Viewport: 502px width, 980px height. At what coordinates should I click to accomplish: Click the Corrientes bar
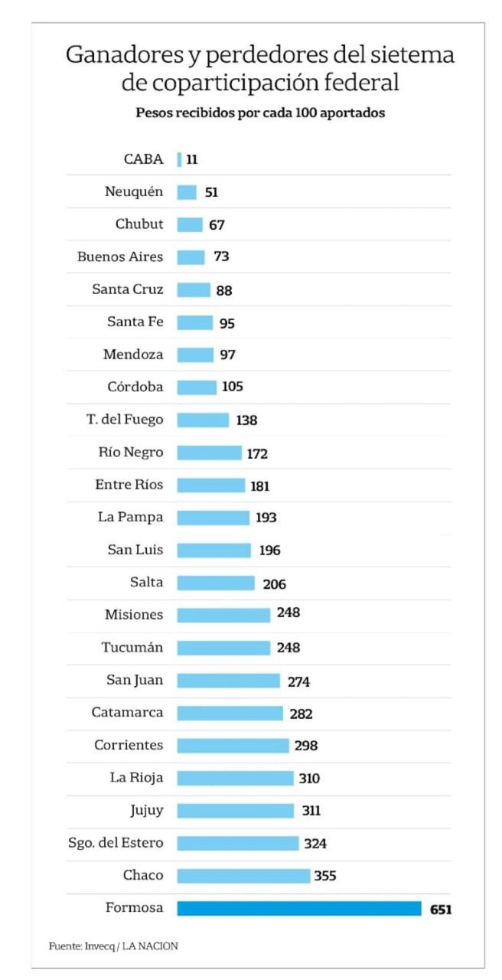(x=233, y=745)
